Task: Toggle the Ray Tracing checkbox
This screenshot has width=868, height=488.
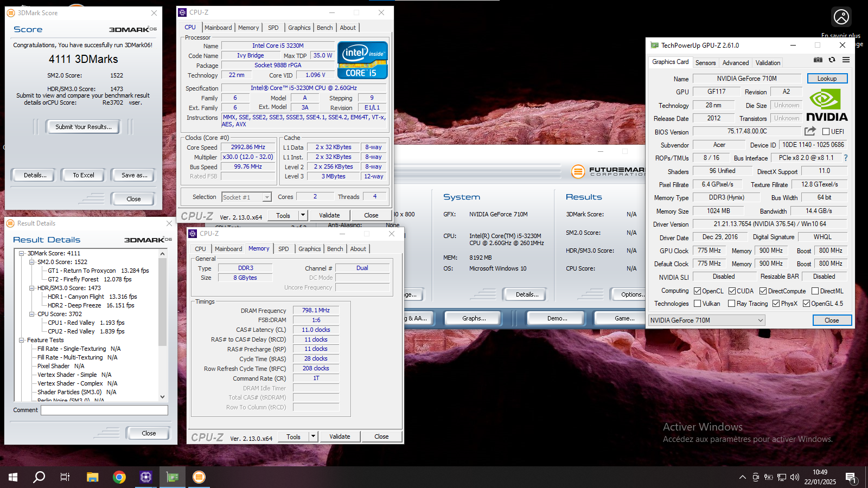Action: point(732,304)
